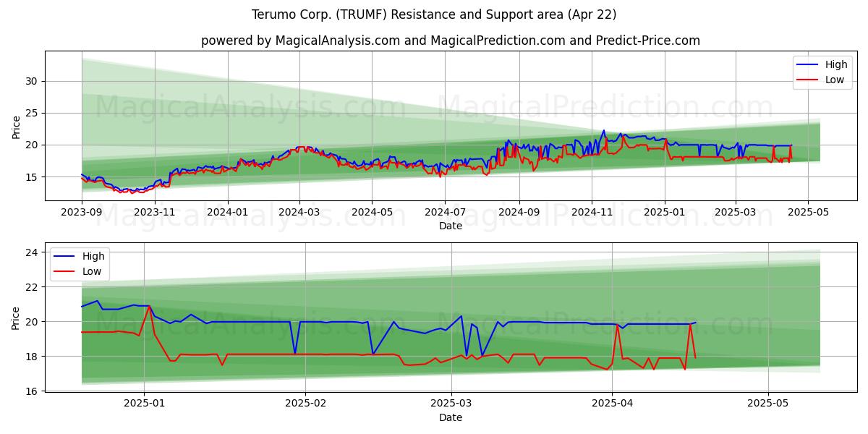
Task: Click the '2025-01' date label on the bottom chart axis
Action: click(145, 404)
